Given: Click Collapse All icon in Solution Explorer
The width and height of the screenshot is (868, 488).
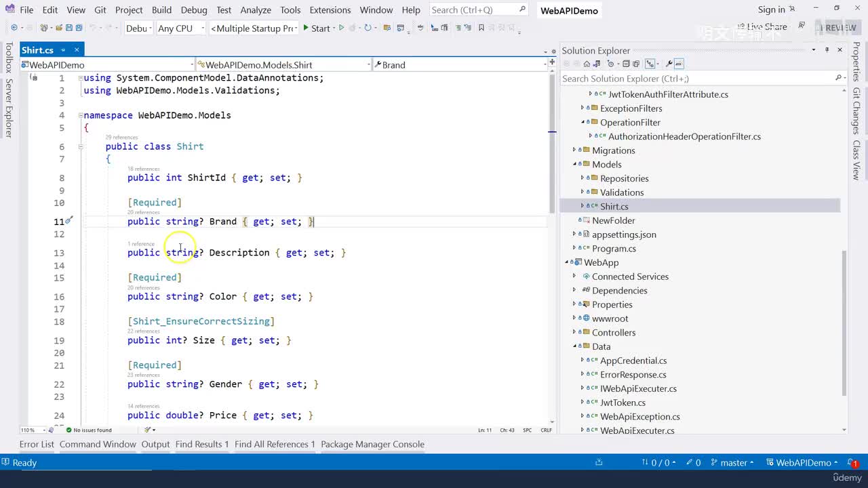Looking at the screenshot, I should (x=627, y=64).
